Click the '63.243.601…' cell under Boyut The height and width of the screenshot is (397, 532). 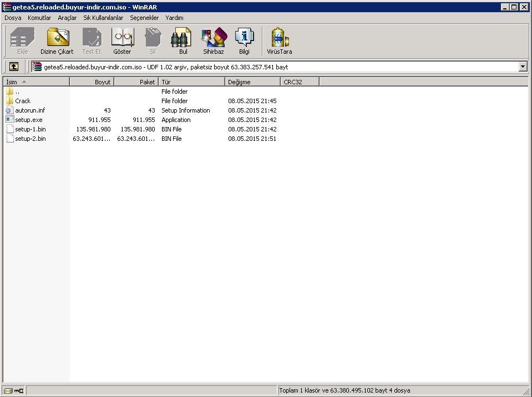point(92,139)
